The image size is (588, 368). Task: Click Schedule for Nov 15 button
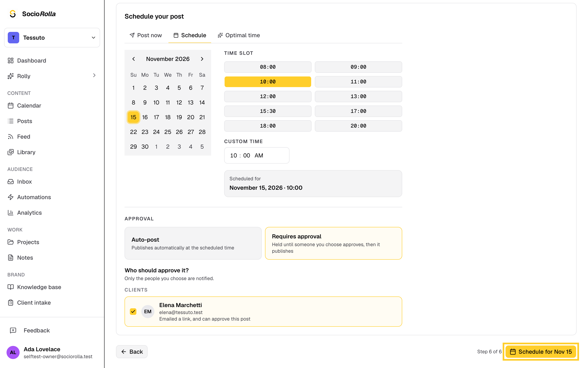541,352
